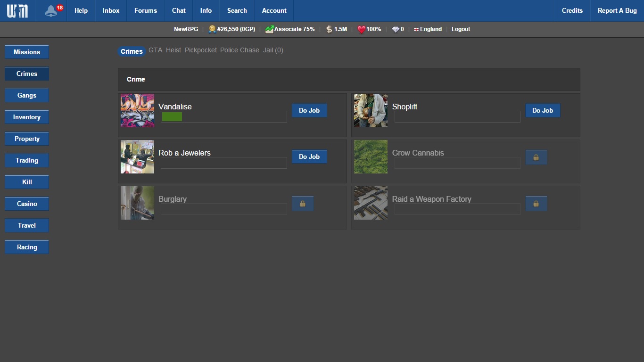Click the green Associate progress chart icon
This screenshot has width=644, height=362.
click(269, 29)
